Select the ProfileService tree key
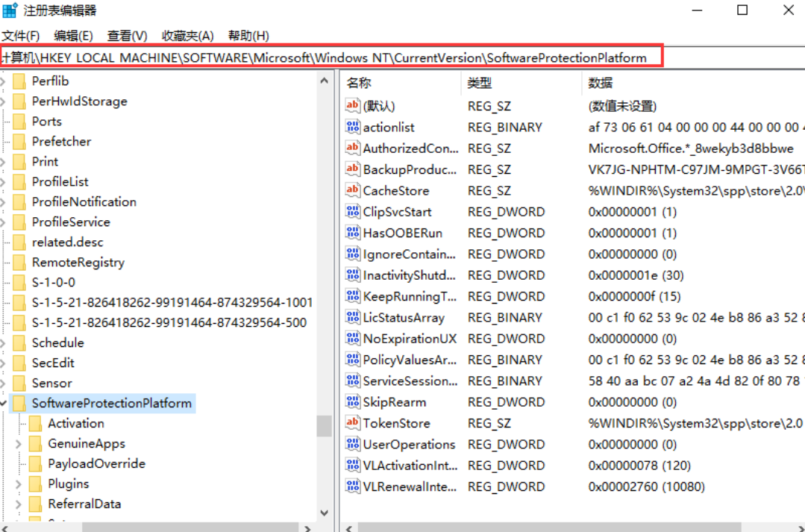The width and height of the screenshot is (805, 532). tap(71, 222)
